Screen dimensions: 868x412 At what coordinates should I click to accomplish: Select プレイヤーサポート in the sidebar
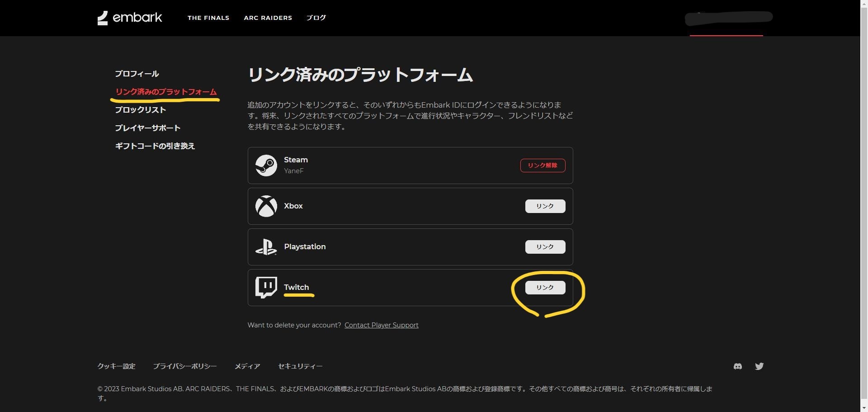pos(148,128)
